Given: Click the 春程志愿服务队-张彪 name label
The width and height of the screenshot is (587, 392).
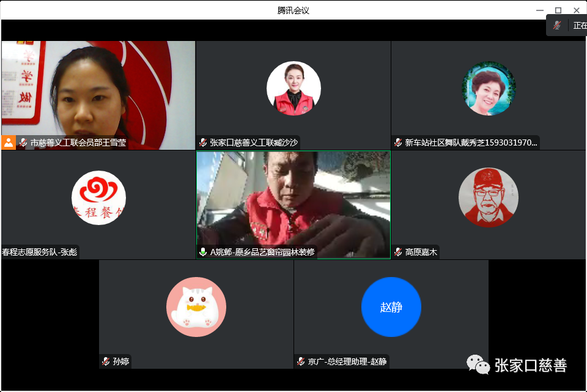Looking at the screenshot, I should [x=40, y=252].
